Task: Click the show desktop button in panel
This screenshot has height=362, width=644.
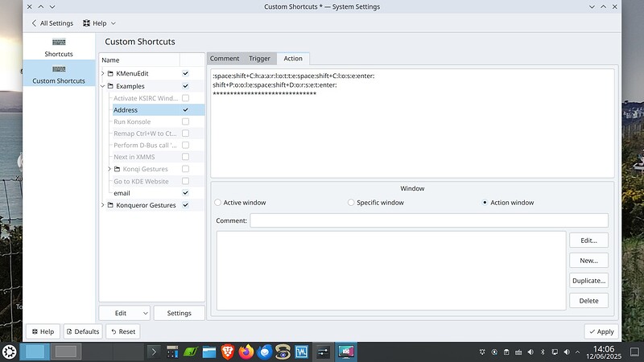Action: (x=634, y=352)
